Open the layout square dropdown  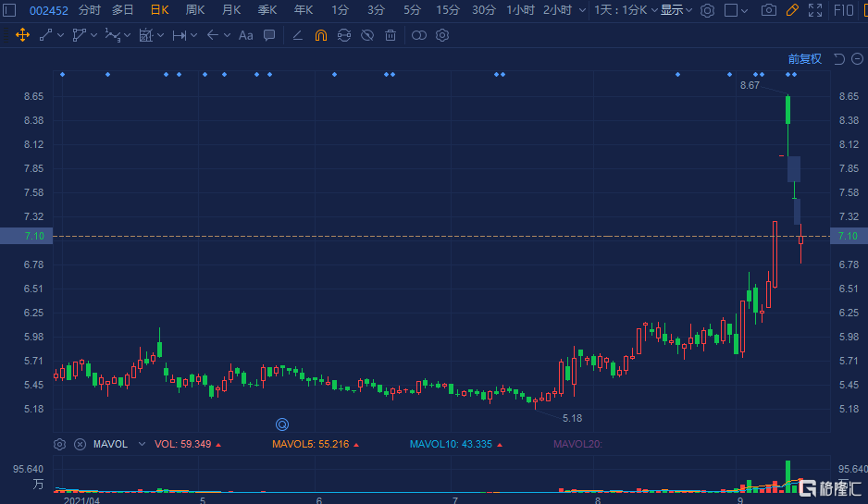point(737,10)
